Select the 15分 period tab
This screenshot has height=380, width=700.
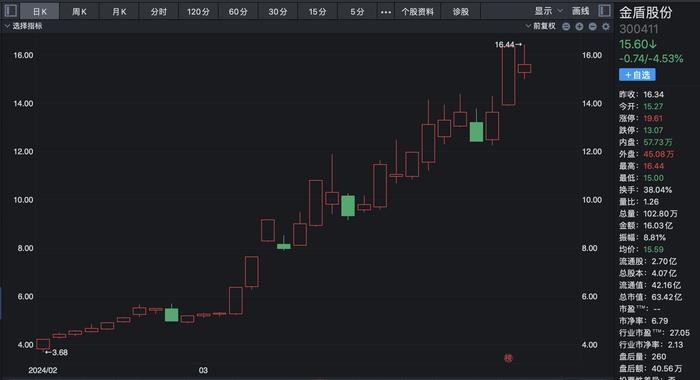317,12
